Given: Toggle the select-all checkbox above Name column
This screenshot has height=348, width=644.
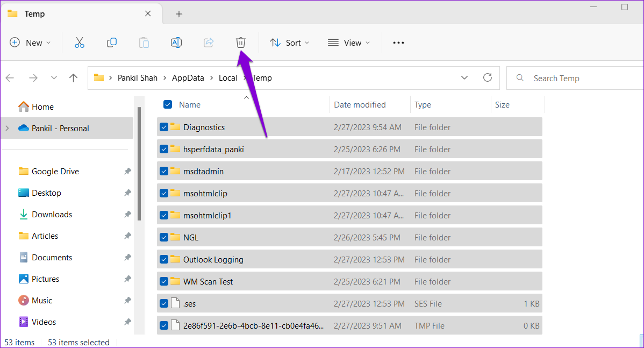Looking at the screenshot, I should point(167,104).
